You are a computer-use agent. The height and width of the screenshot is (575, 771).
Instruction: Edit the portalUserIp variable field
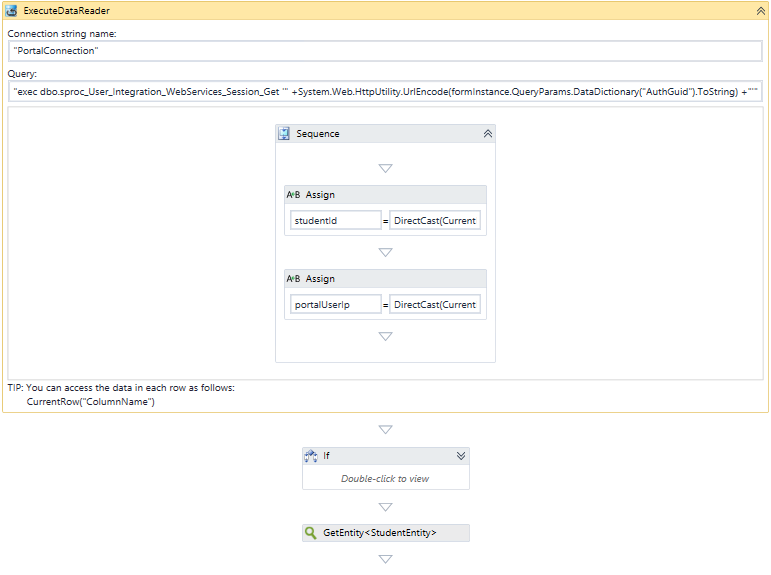[x=335, y=304]
